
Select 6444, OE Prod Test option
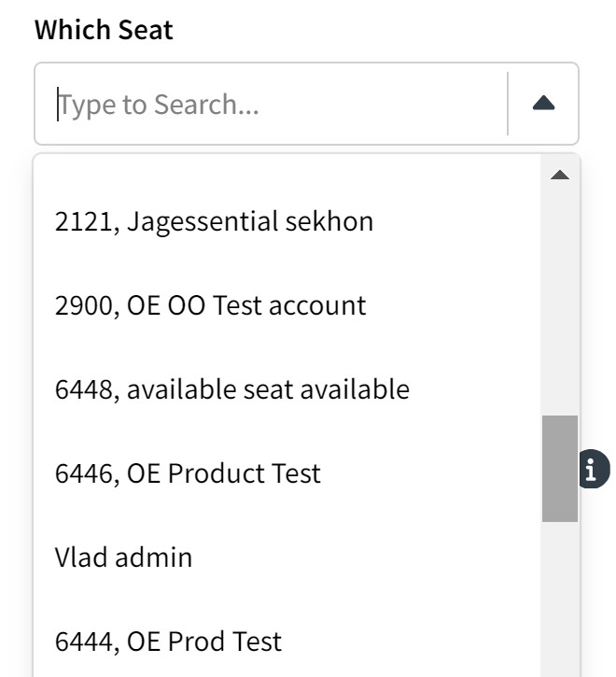click(x=168, y=642)
